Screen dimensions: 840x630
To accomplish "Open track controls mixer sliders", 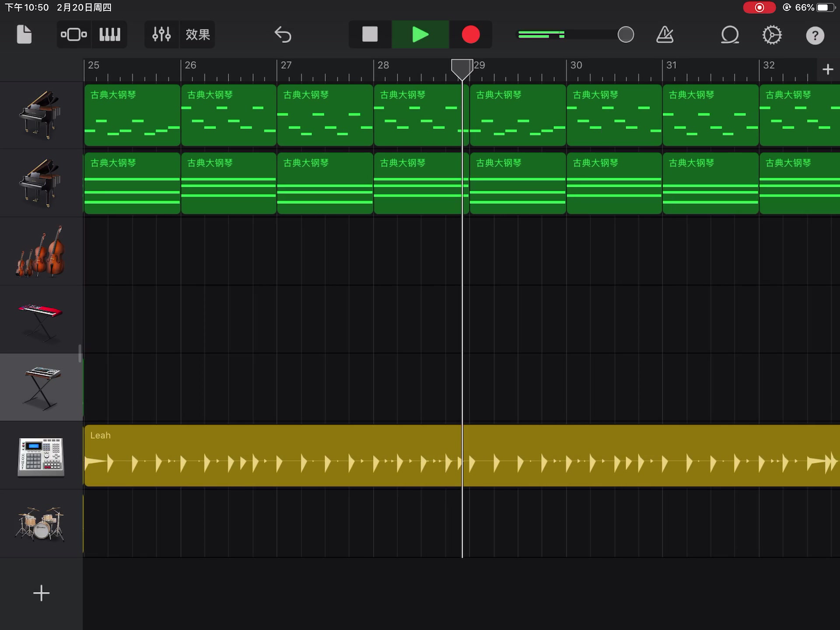I will pyautogui.click(x=161, y=35).
